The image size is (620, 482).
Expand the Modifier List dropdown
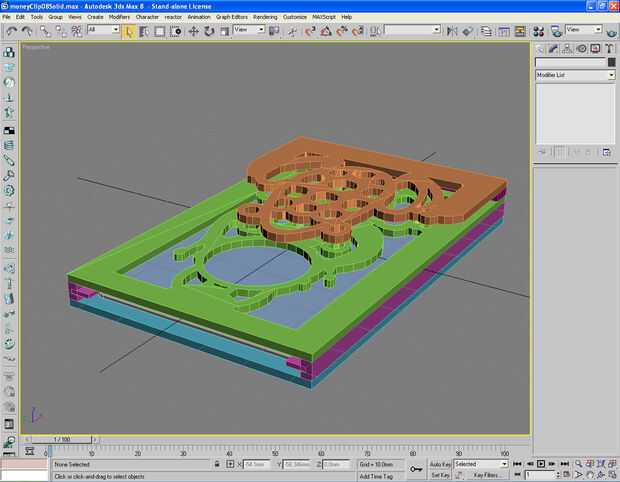[610, 75]
